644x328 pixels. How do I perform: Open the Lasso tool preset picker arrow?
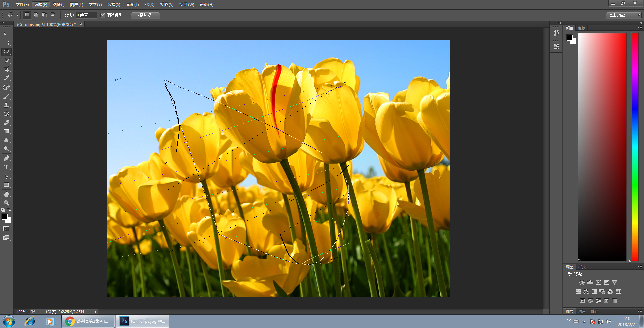coord(17,15)
